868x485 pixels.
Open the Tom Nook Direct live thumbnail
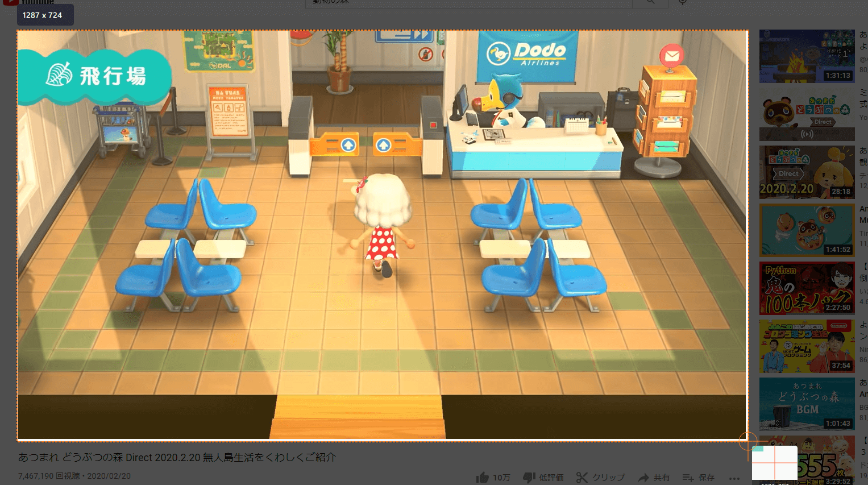[807, 114]
